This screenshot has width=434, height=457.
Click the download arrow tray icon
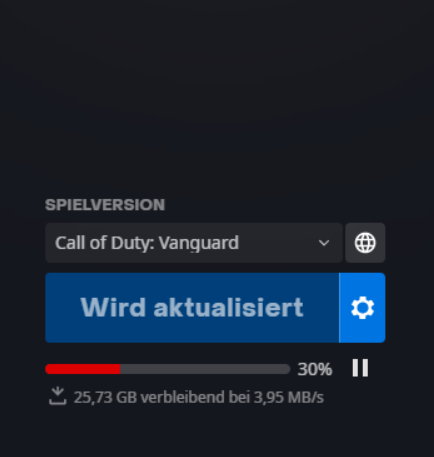tap(58, 396)
